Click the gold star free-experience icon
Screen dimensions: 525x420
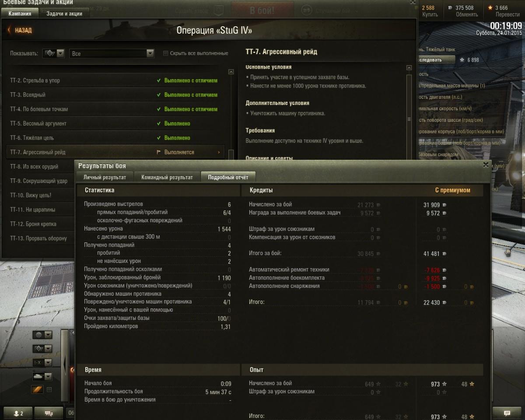490,8
